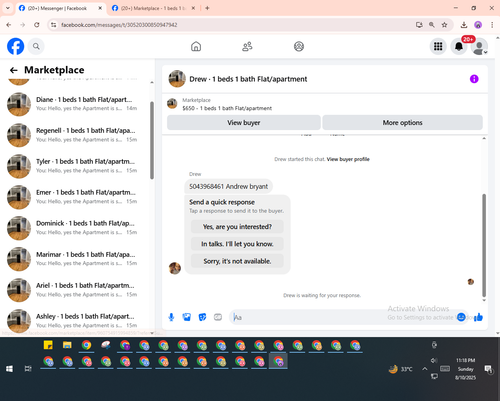Send quick response Sorry, it's not available.

(x=237, y=261)
